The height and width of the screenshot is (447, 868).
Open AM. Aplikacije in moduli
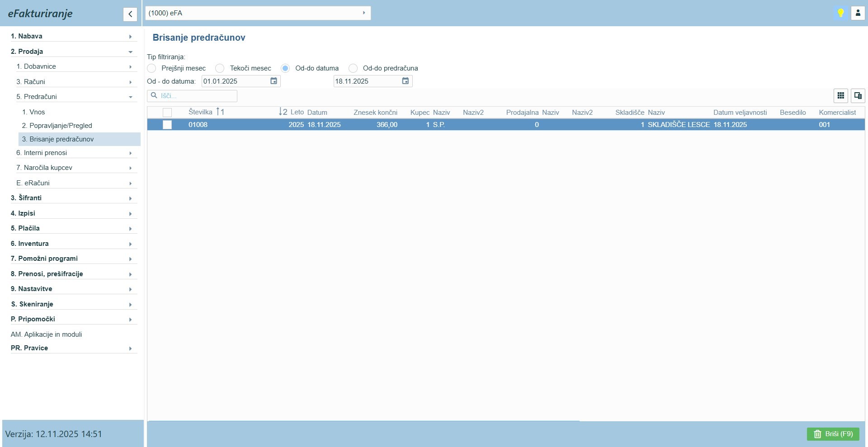(x=46, y=334)
